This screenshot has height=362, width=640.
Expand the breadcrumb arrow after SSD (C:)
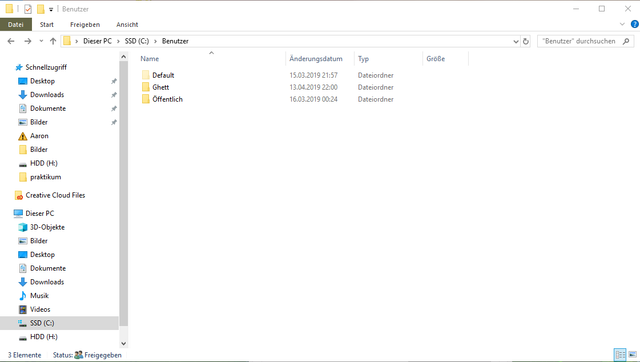(156, 41)
